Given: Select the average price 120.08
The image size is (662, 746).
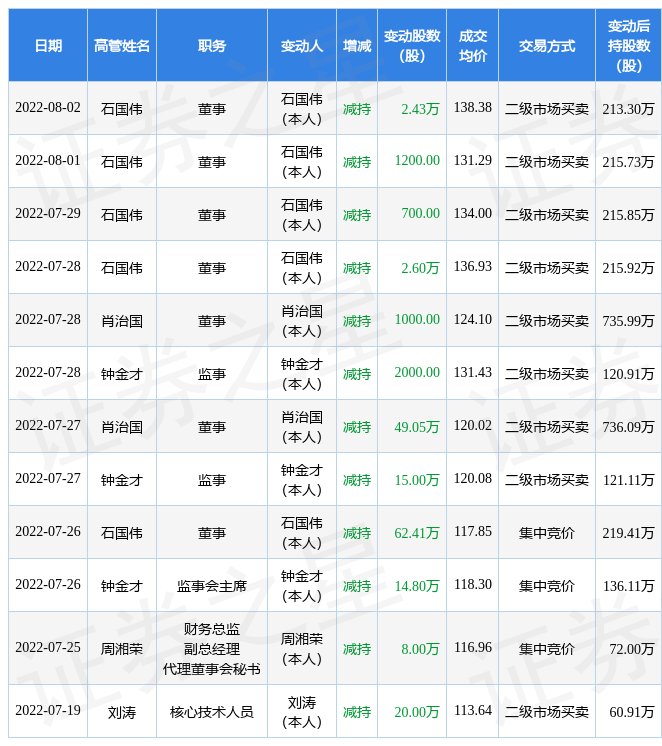Looking at the screenshot, I should [473, 478].
